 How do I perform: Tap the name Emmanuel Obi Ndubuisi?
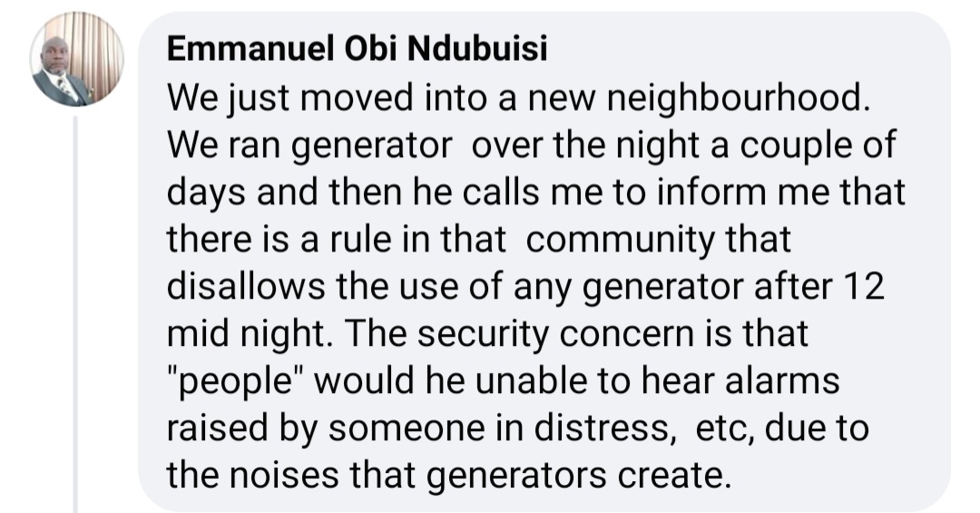pos(357,50)
